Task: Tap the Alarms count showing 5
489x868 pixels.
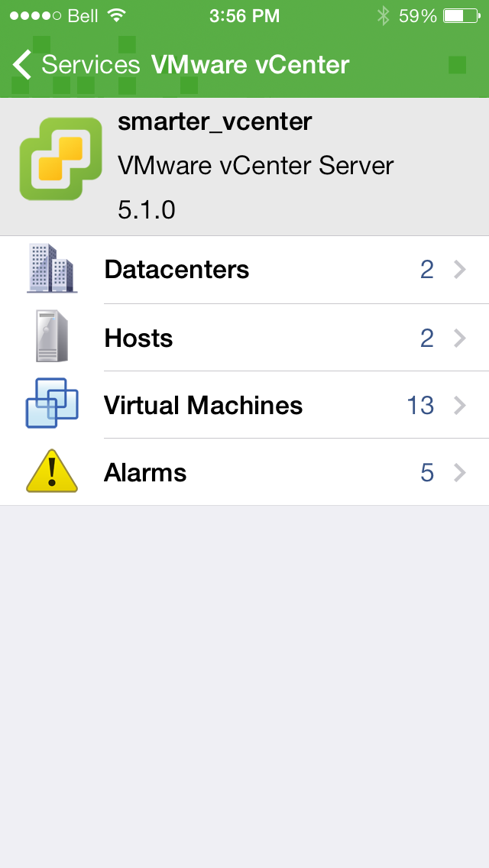Action: coord(427,472)
